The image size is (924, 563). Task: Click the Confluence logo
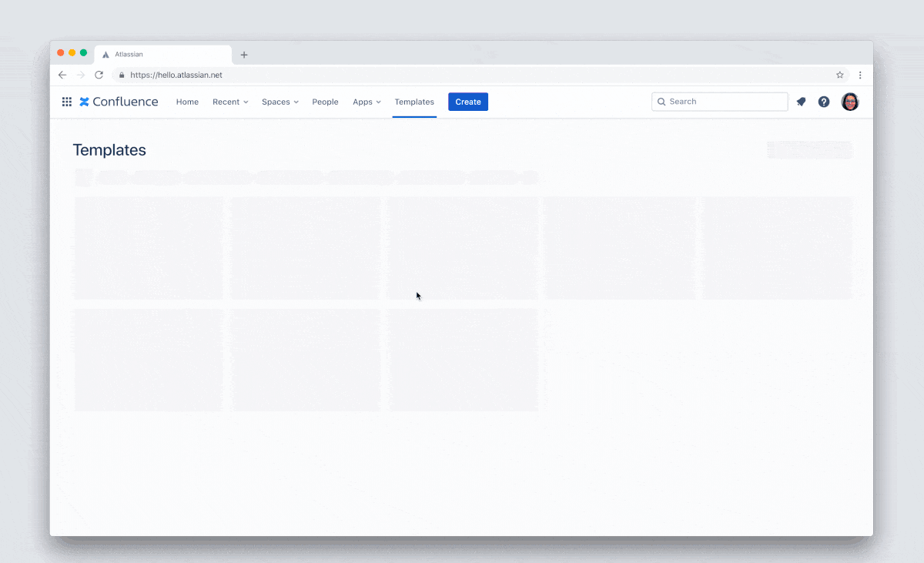(119, 102)
